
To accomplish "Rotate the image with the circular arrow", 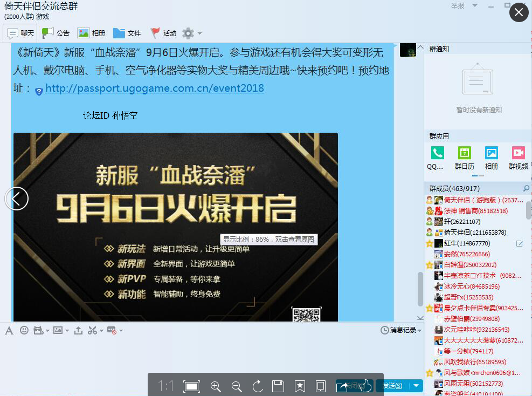I will click(x=258, y=386).
